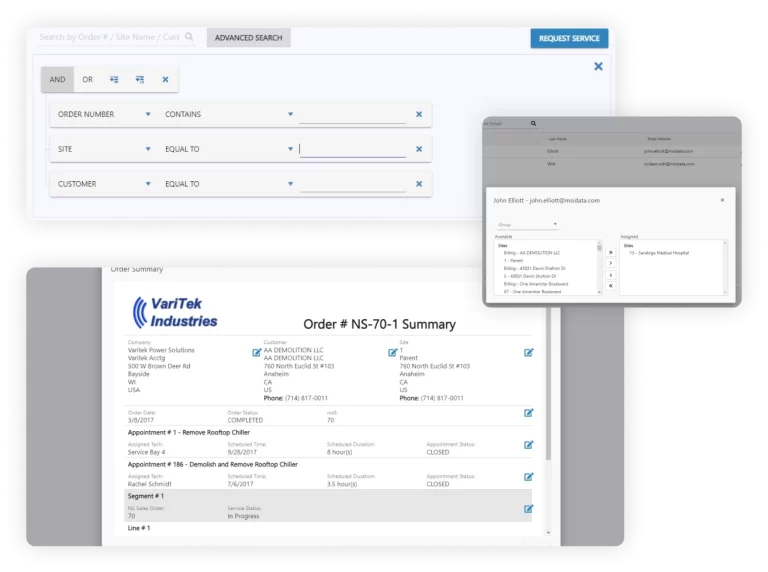Open the Advanced Search panel button
This screenshot has height=572, width=768.
248,38
